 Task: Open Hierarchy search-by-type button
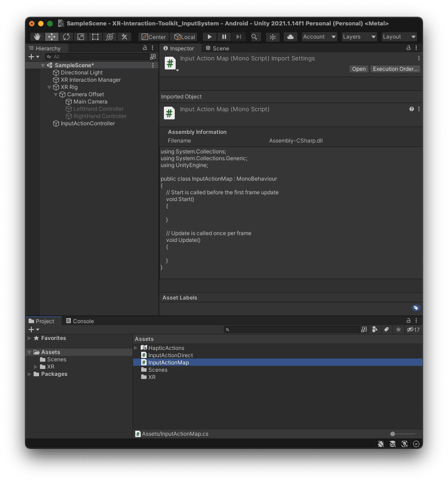coord(153,57)
